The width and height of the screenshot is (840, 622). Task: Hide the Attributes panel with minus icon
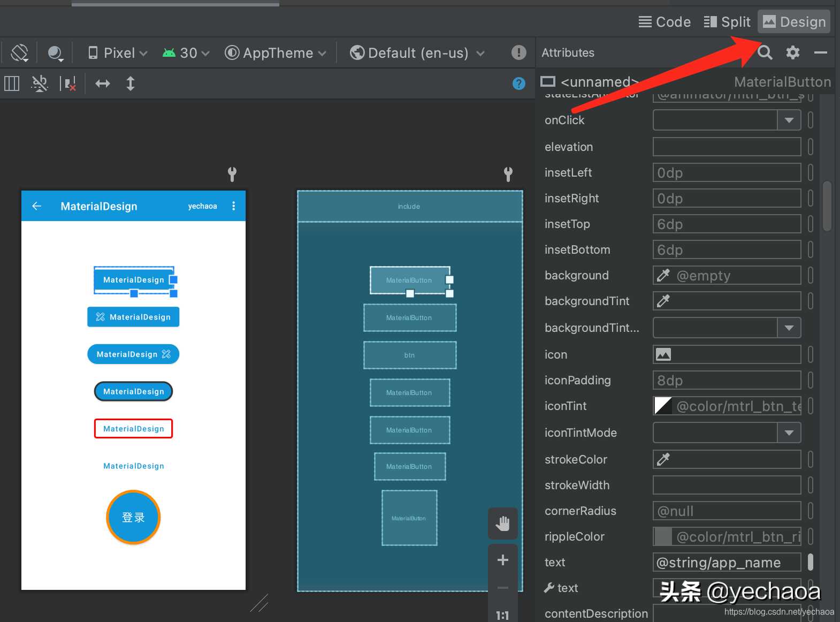(x=821, y=52)
